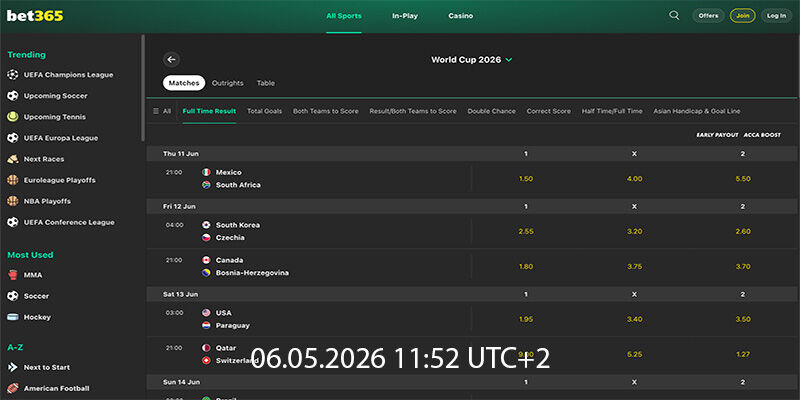Screen dimensions: 800x400
Task: Select Result/Both Teams to Score market
Action: coord(413,111)
